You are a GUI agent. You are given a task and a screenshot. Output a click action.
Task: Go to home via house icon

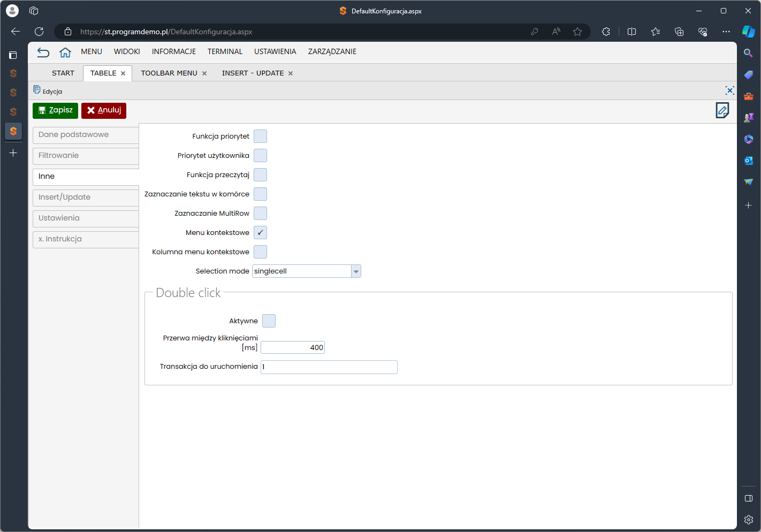click(65, 52)
